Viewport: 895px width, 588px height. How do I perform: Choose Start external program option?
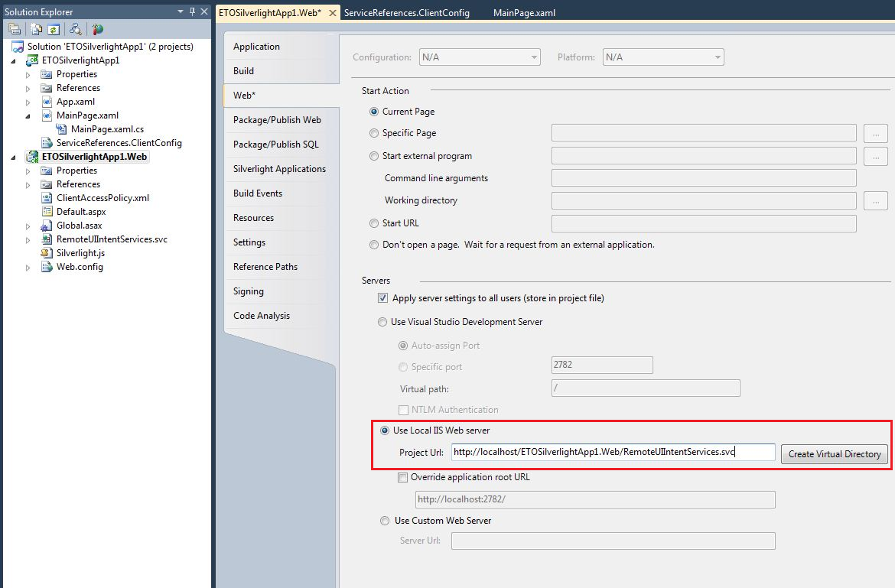point(374,156)
